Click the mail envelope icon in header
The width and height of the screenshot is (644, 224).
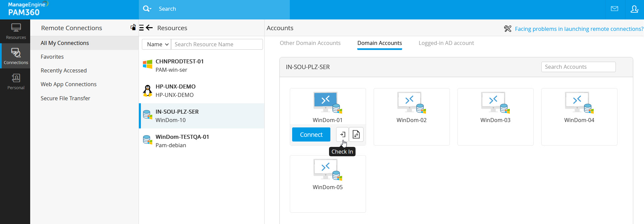tap(614, 9)
